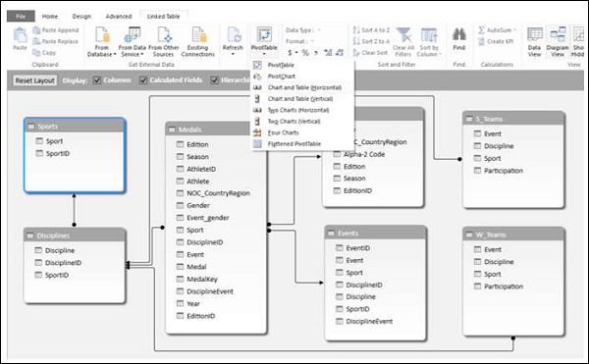589x364 pixels.
Task: Click the From Other Sources icon
Action: tap(165, 35)
